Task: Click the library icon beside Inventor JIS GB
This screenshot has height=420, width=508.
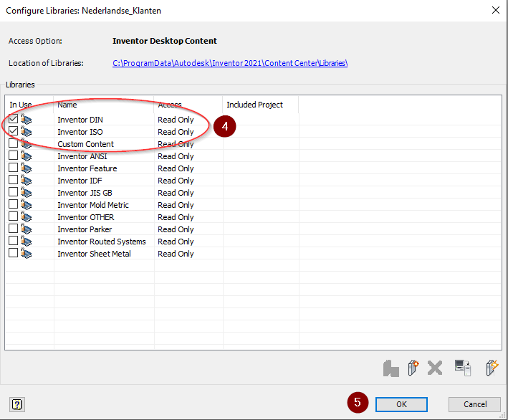Action: [27, 193]
